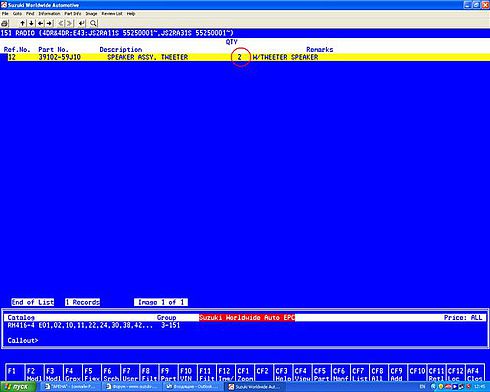Click the 151 RADIO header line

click(117, 33)
